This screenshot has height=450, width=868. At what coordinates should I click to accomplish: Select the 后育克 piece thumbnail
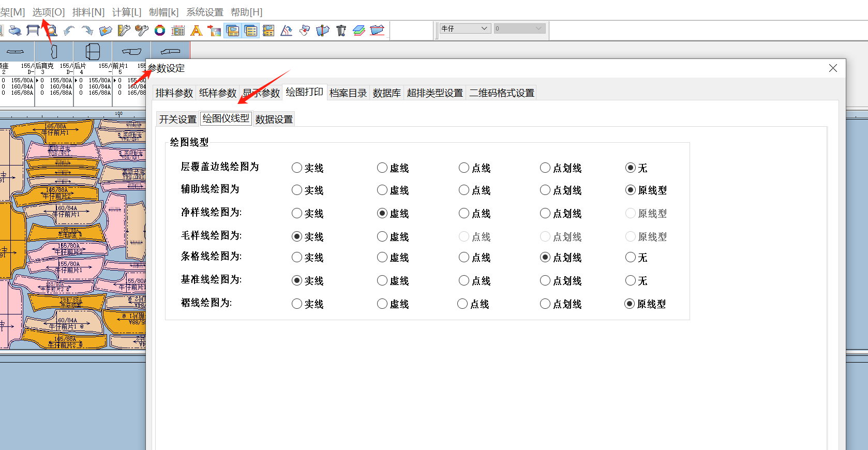(54, 52)
